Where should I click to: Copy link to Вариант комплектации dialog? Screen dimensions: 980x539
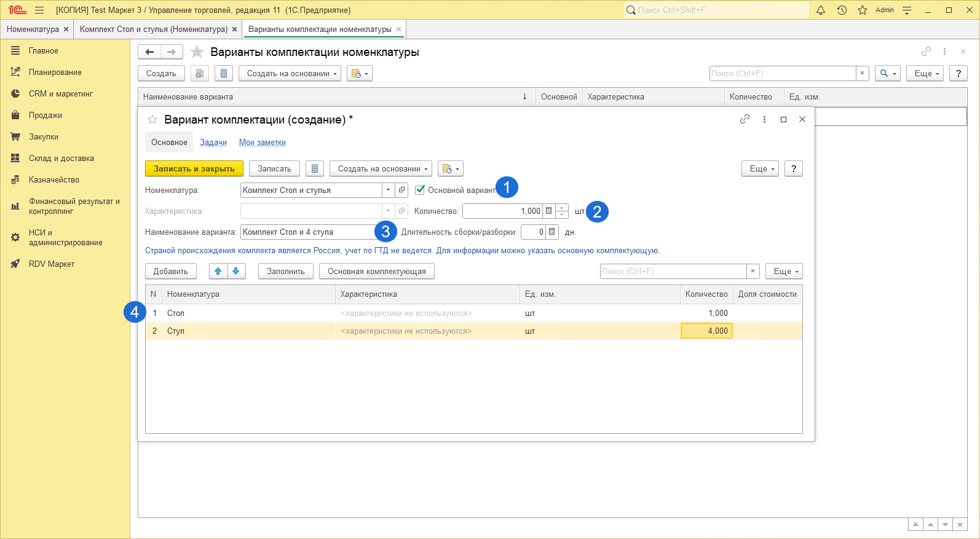click(x=745, y=119)
